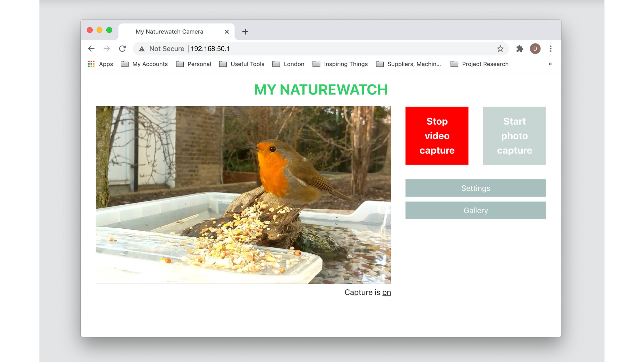Open the My Accounts bookmarks folder
The image size is (644, 362).
point(150,64)
